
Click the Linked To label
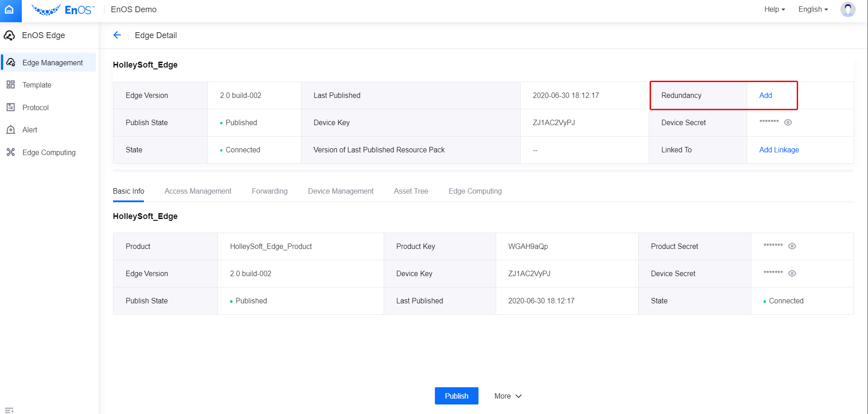(676, 150)
